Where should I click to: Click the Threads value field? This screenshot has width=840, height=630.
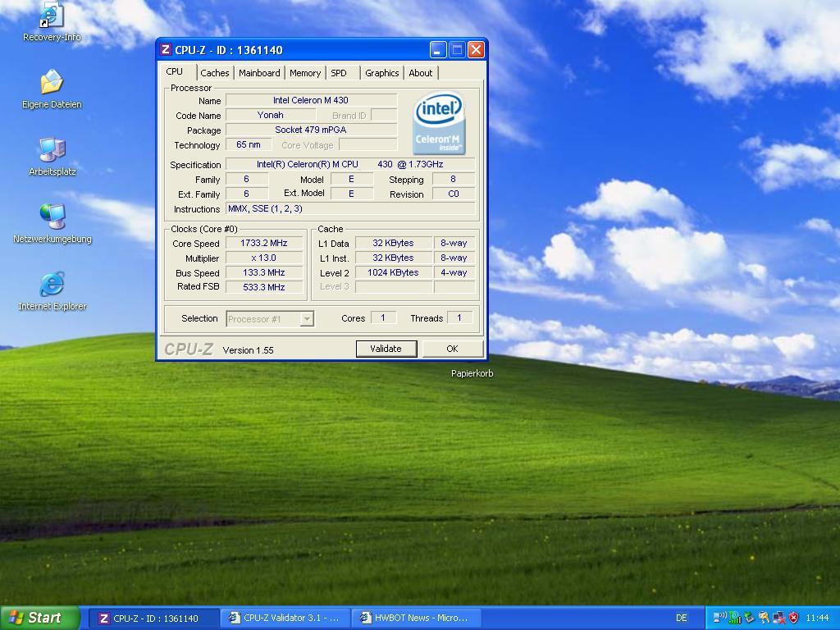[x=459, y=317]
